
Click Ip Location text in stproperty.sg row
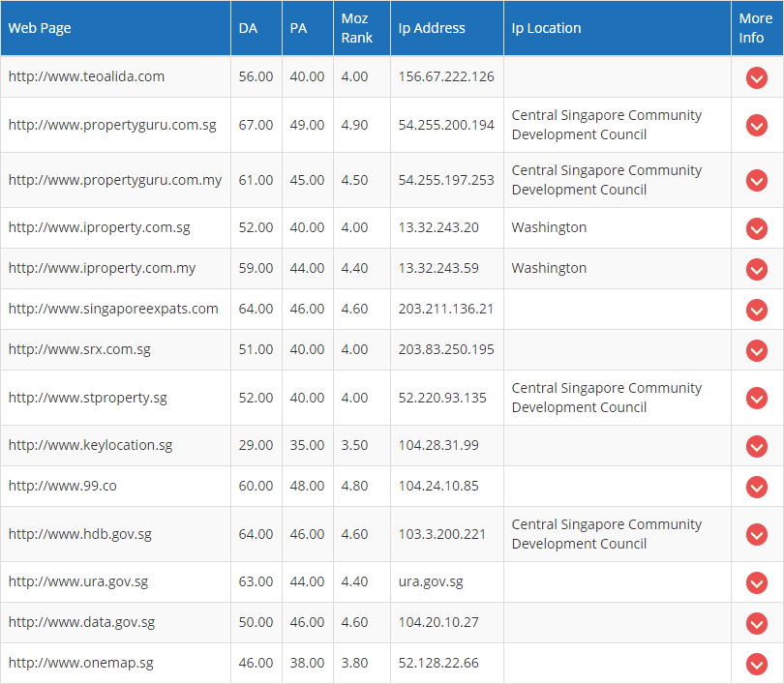coord(607,398)
